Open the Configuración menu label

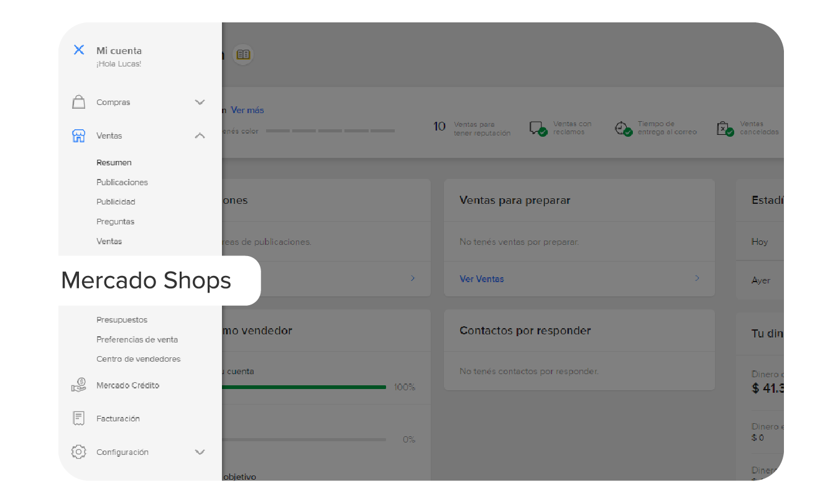click(122, 452)
